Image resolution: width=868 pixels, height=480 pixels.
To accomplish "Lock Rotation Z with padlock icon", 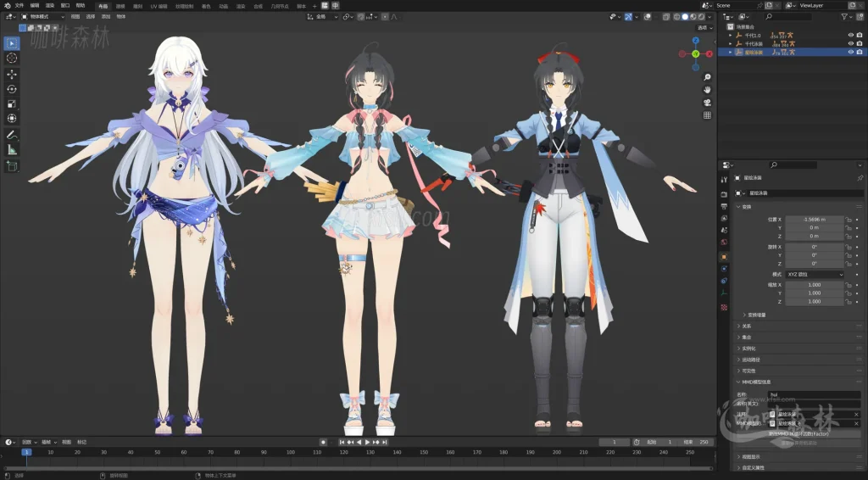I will click(x=848, y=264).
